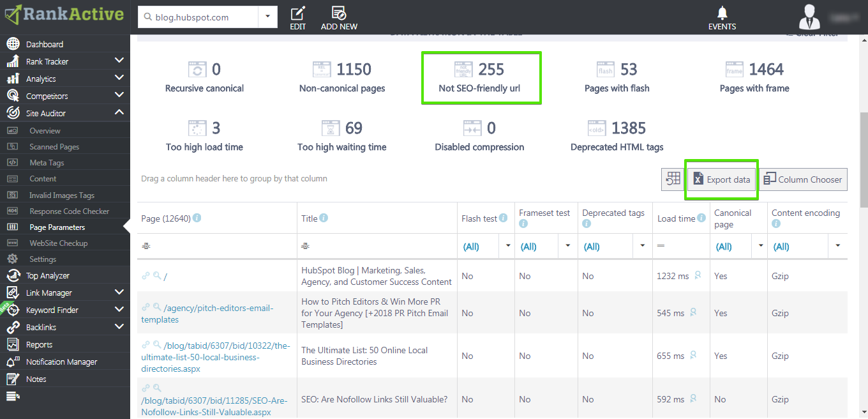Click the Backlinks chain icon
The image size is (868, 419).
13,327
